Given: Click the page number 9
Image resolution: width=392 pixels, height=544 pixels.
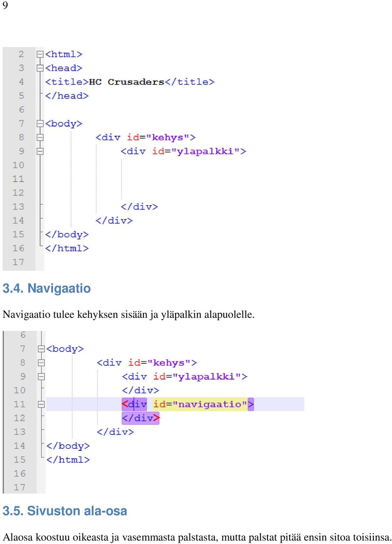Looking at the screenshot, I should pos(5,5).
